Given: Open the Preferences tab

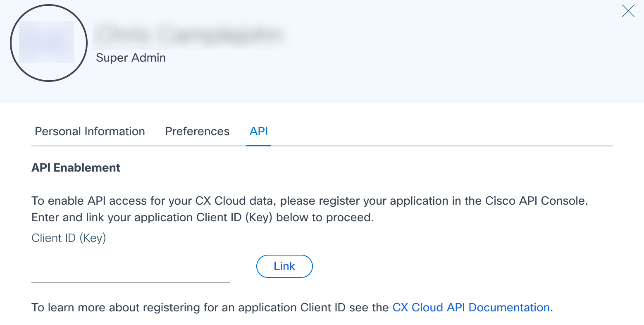Looking at the screenshot, I should point(197,131).
